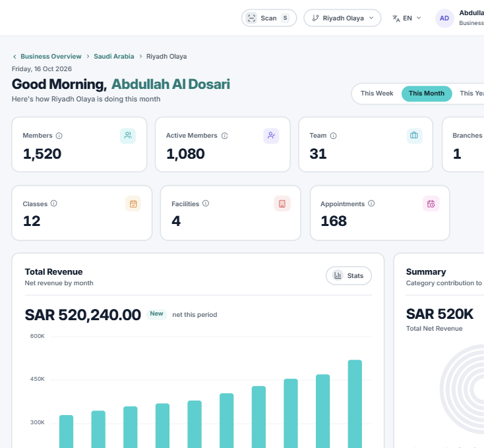484x448 pixels.
Task: Click the first shortest revenue bar
Action: 66,432
